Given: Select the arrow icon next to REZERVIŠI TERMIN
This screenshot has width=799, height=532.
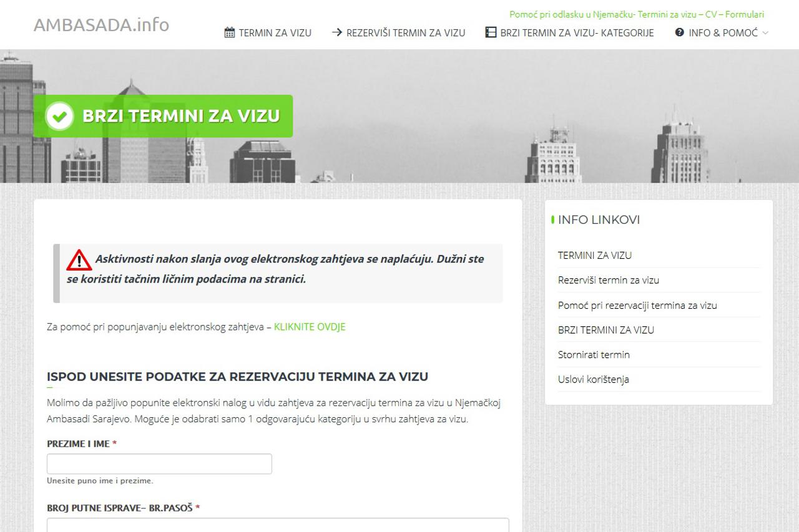Looking at the screenshot, I should (x=337, y=32).
